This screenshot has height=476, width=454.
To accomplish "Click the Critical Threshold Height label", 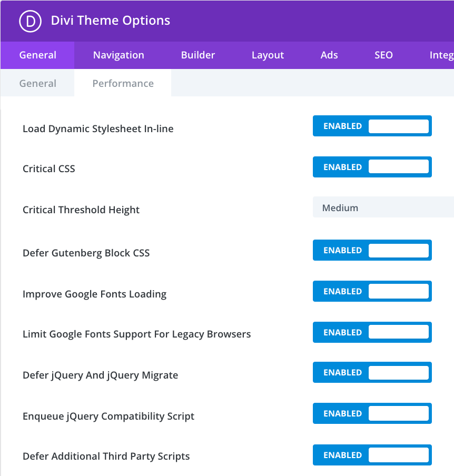I will (x=81, y=210).
